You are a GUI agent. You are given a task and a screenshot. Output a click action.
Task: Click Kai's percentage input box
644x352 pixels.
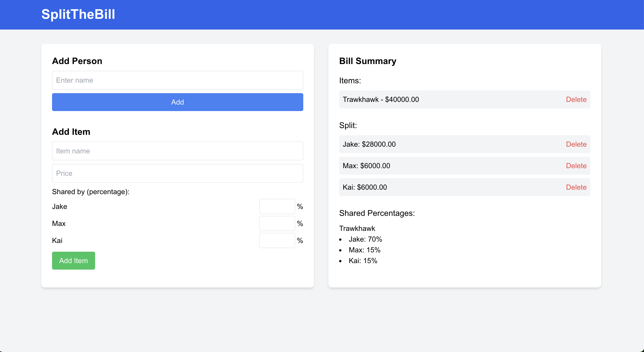(277, 240)
